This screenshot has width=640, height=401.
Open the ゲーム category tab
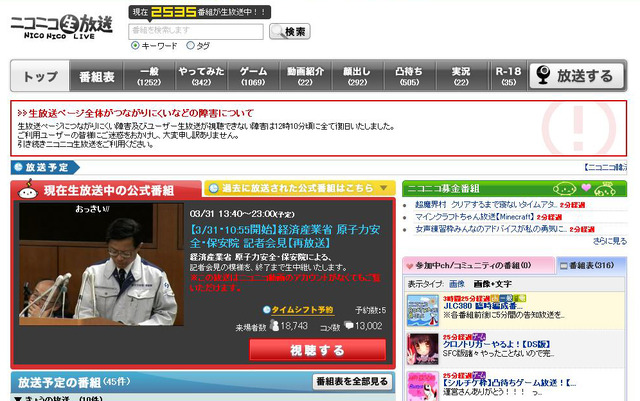253,77
